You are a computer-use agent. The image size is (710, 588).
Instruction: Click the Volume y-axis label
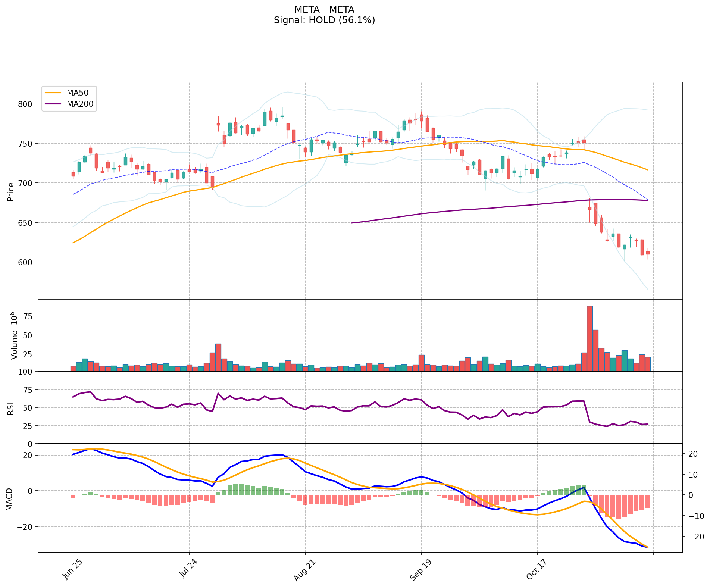coord(15,335)
